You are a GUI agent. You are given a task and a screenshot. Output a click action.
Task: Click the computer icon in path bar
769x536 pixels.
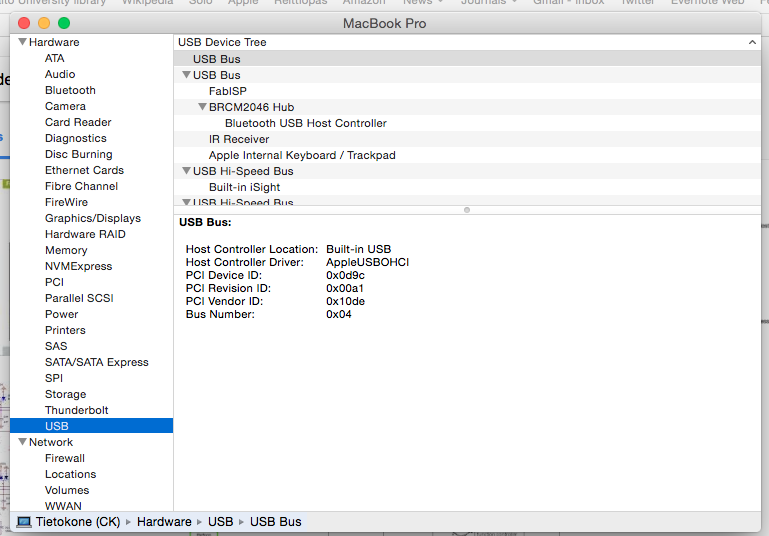[24, 522]
